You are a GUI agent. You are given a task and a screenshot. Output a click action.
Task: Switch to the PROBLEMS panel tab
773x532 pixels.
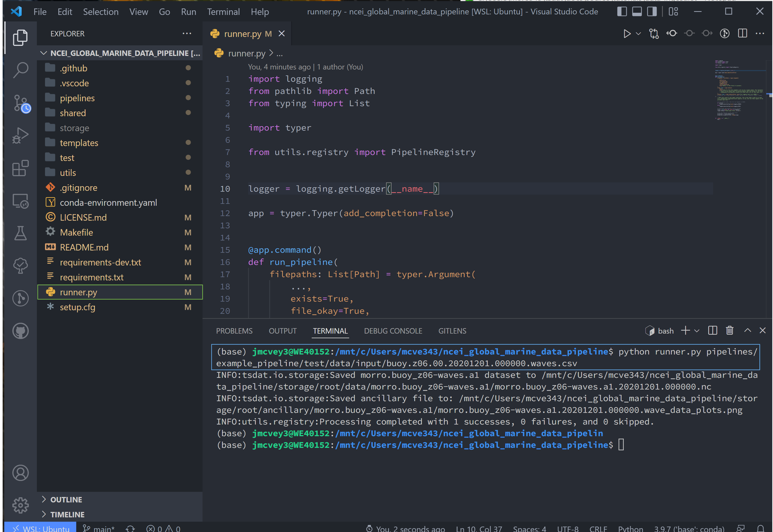[234, 331]
